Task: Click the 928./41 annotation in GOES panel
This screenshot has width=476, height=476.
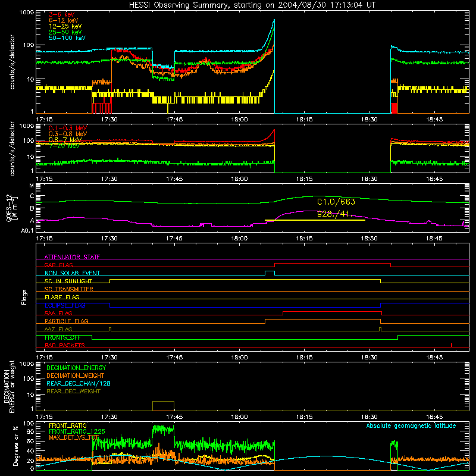Action: coord(333,214)
